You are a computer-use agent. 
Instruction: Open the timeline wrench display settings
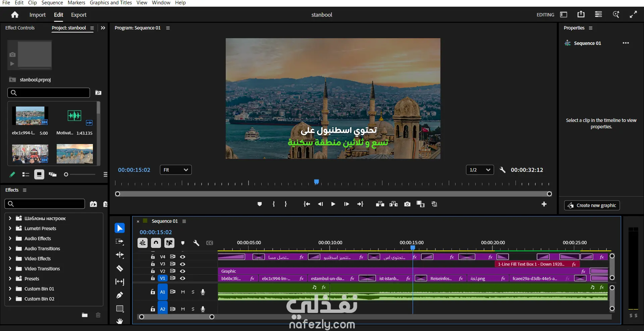pyautogui.click(x=196, y=243)
